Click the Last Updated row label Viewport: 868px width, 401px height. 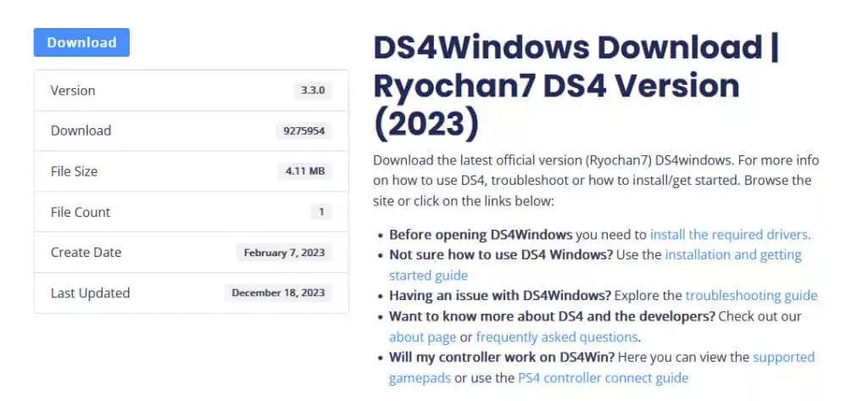tap(90, 292)
